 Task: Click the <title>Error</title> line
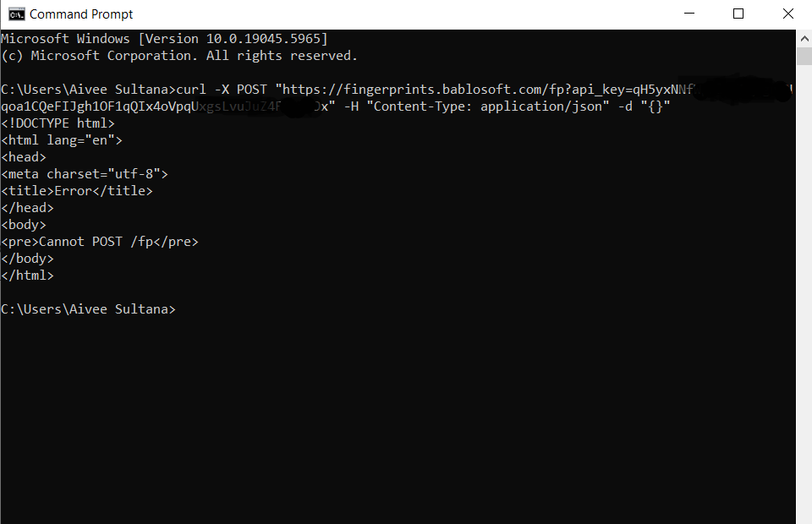click(x=77, y=191)
